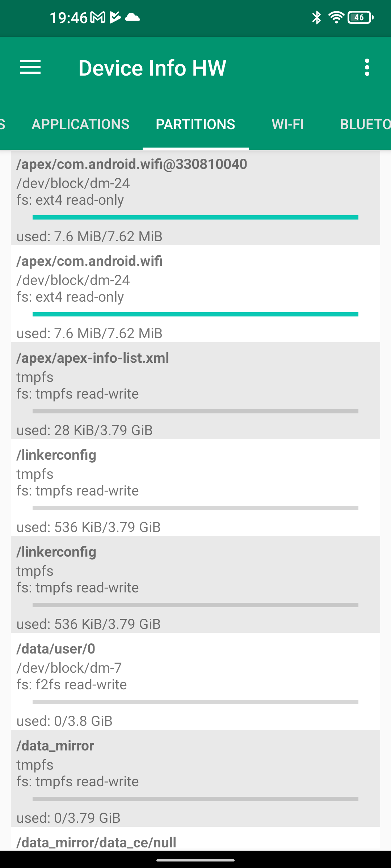The width and height of the screenshot is (391, 868).
Task: Tap the /data_mirror/data_ce/null partition entry
Action: point(195,842)
